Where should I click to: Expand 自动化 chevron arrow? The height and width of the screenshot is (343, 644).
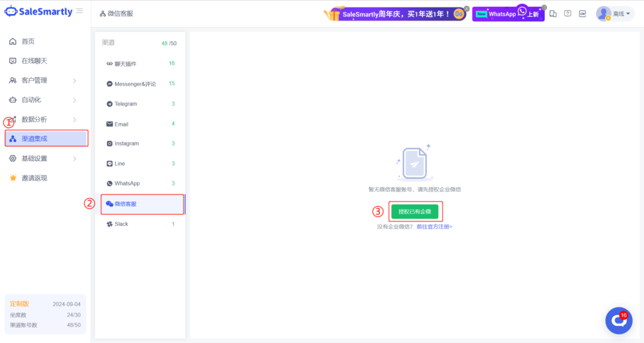74,100
